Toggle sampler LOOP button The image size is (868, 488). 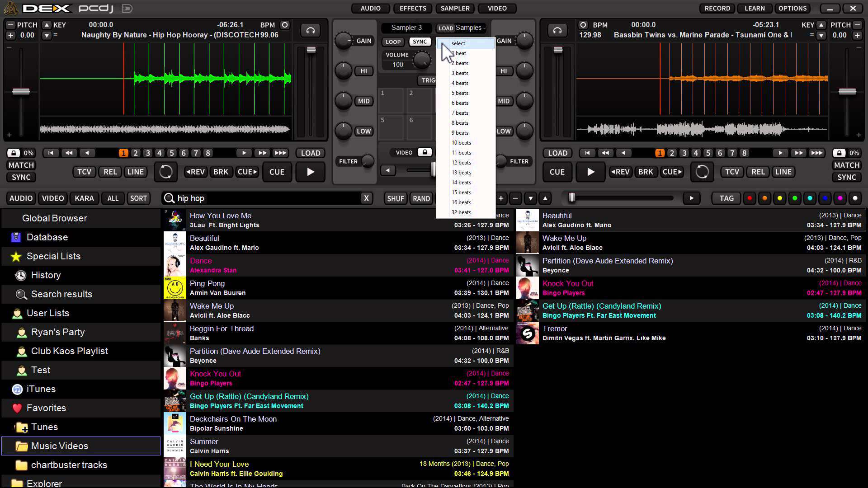coord(393,42)
